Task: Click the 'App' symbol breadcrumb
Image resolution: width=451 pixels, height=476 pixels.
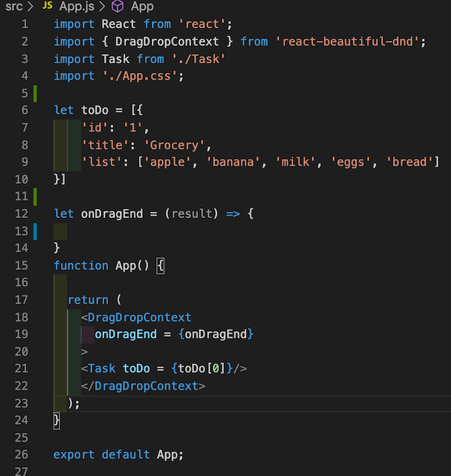Action: tap(142, 7)
